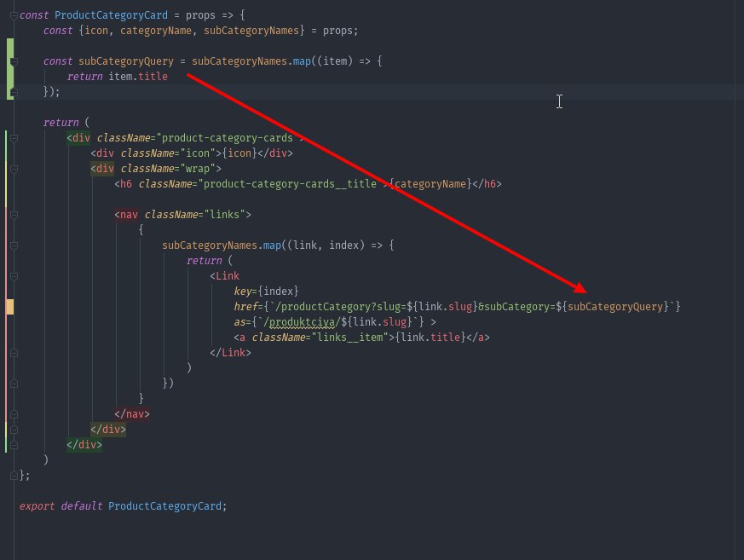
Task: Place cursor on ProductCategoryCard in const declaration
Action: click(111, 15)
